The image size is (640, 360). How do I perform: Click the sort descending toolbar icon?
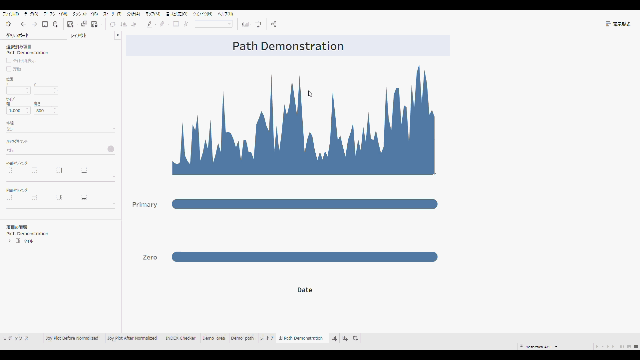(133, 24)
